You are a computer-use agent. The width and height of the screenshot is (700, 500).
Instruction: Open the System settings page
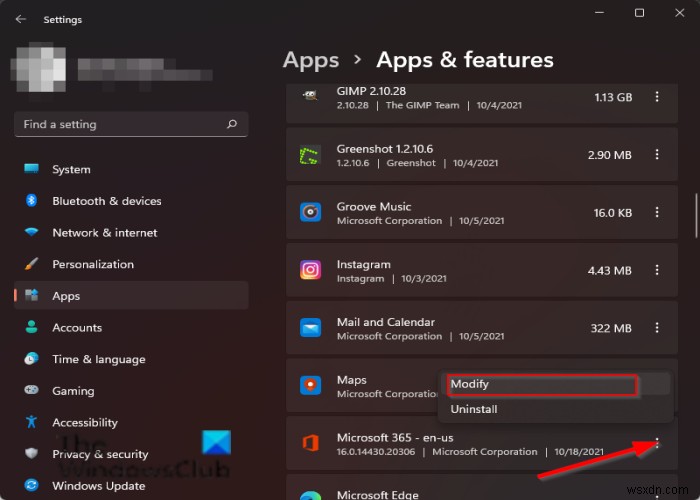click(x=70, y=170)
